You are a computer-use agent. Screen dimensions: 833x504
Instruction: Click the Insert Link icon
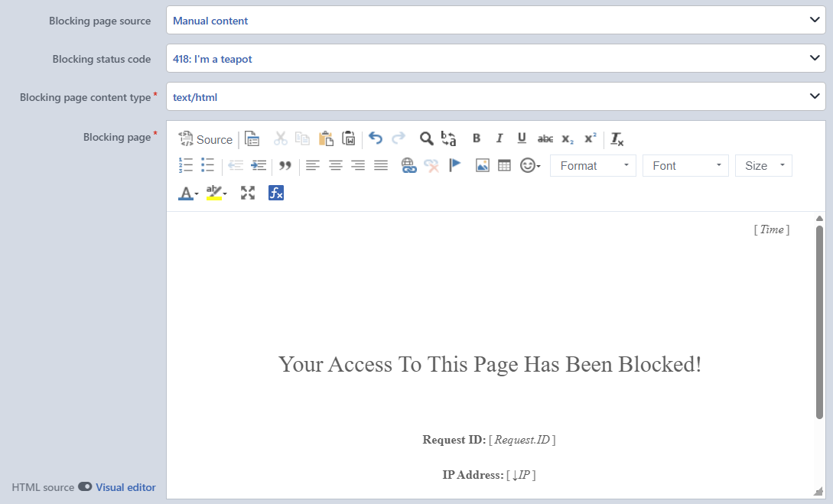[408, 166]
